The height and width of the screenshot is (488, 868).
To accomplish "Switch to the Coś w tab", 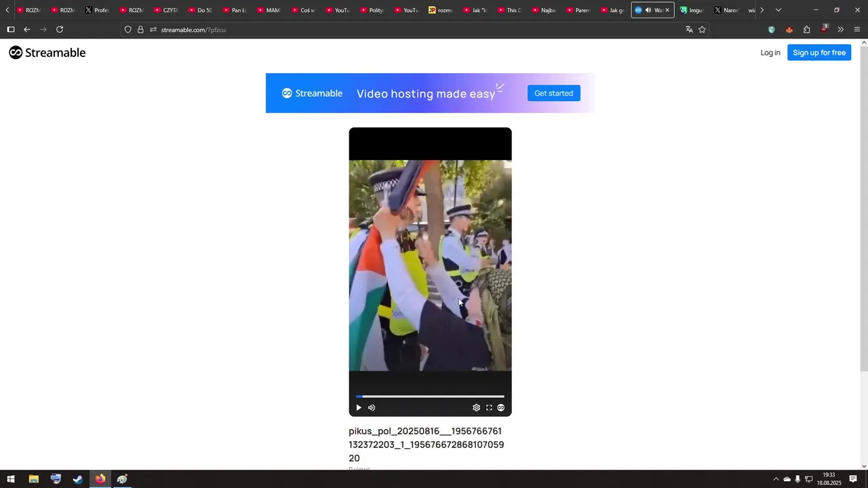I will 304,10.
